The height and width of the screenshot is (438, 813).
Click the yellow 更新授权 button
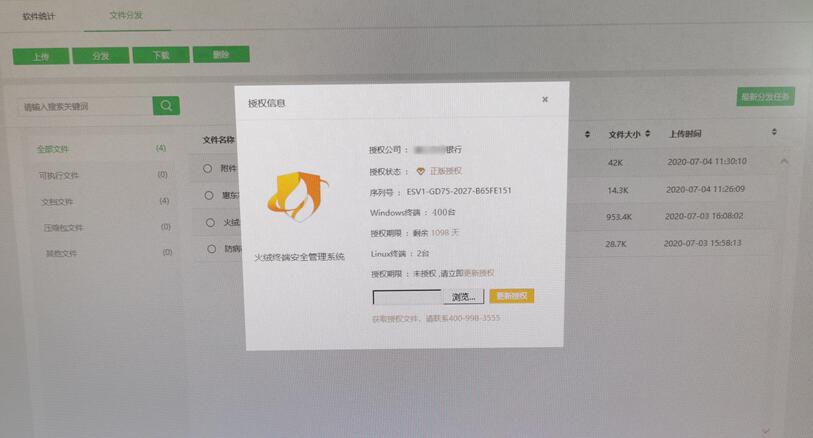pos(512,297)
